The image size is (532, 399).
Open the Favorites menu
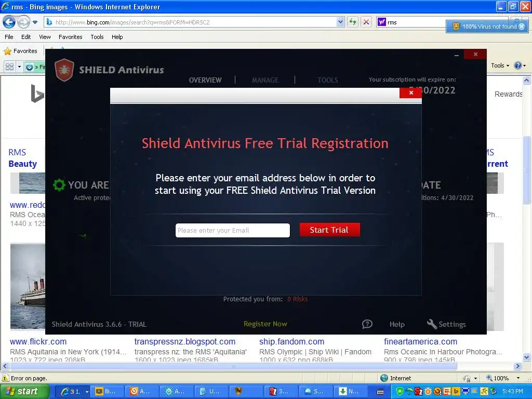coord(70,37)
